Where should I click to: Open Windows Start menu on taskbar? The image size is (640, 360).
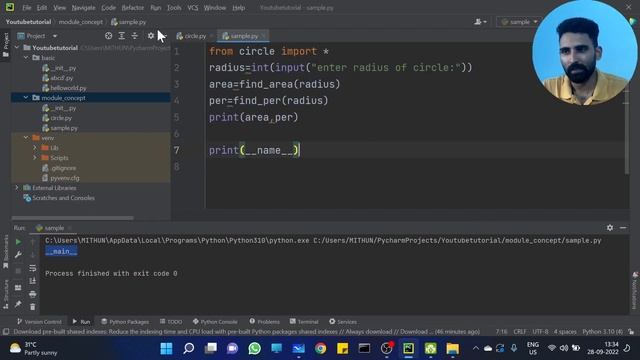point(167,349)
